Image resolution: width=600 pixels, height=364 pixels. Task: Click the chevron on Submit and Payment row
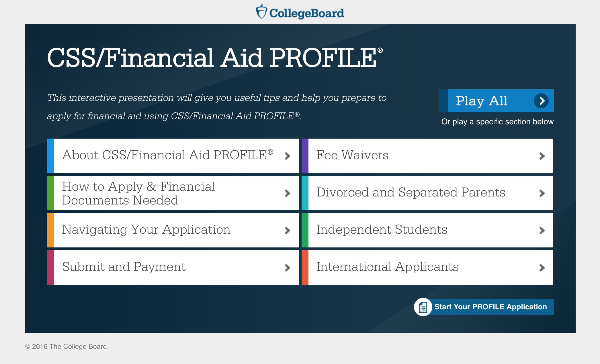(x=287, y=268)
